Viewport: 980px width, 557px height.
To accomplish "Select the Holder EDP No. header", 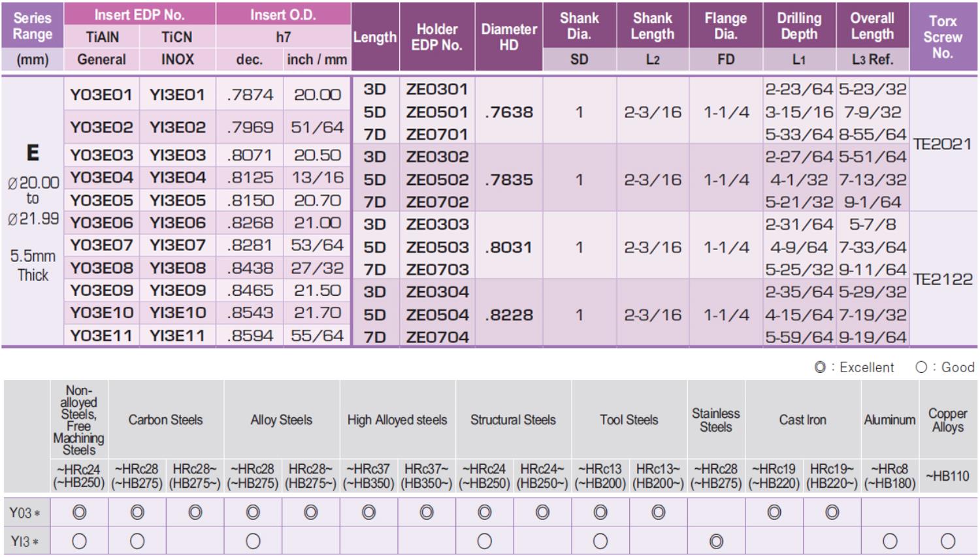I will [437, 37].
